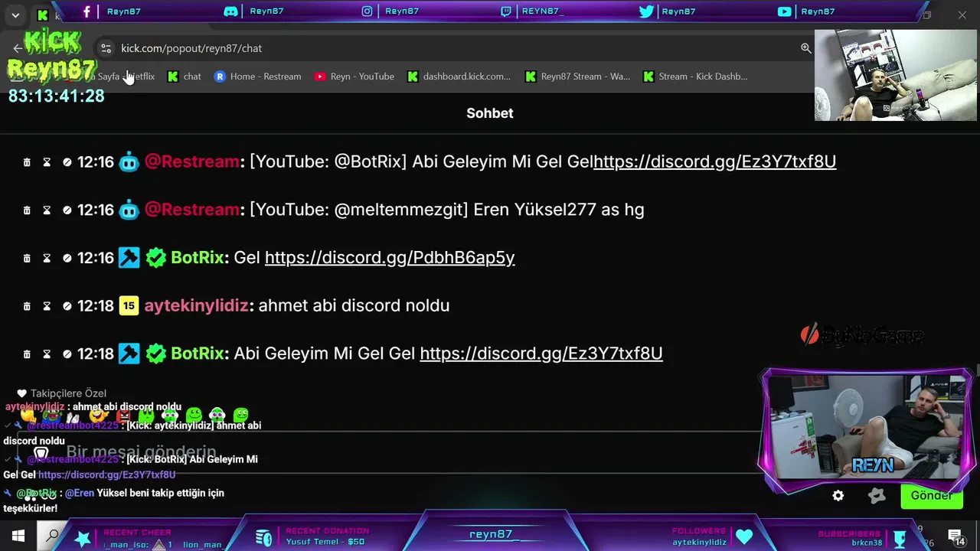
Task: Click the 12:18 timestamp on aytekinylidiz's message
Action: coord(96,306)
